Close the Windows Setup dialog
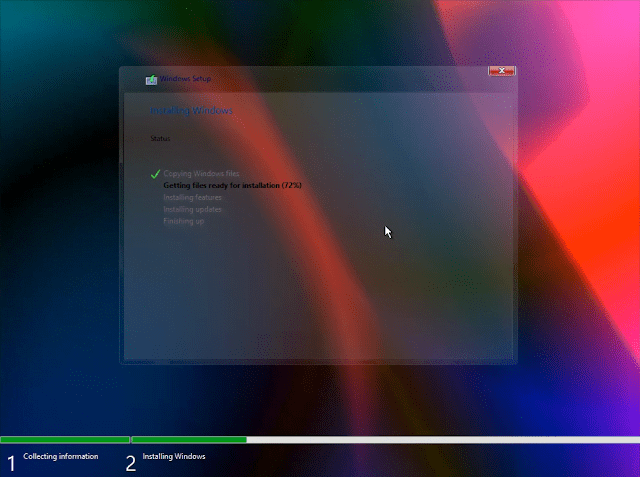This screenshot has height=477, width=640. click(502, 71)
